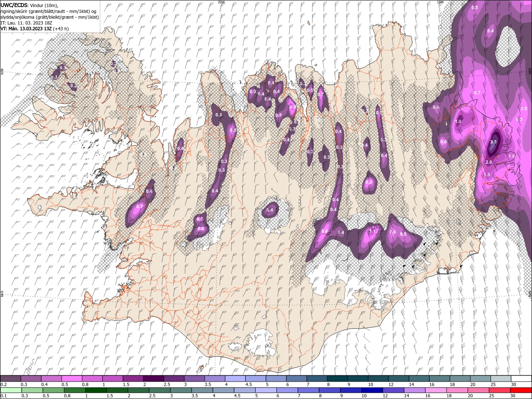
Task: Click the '1.3' precipitation value on the map
Action: tap(487, 175)
